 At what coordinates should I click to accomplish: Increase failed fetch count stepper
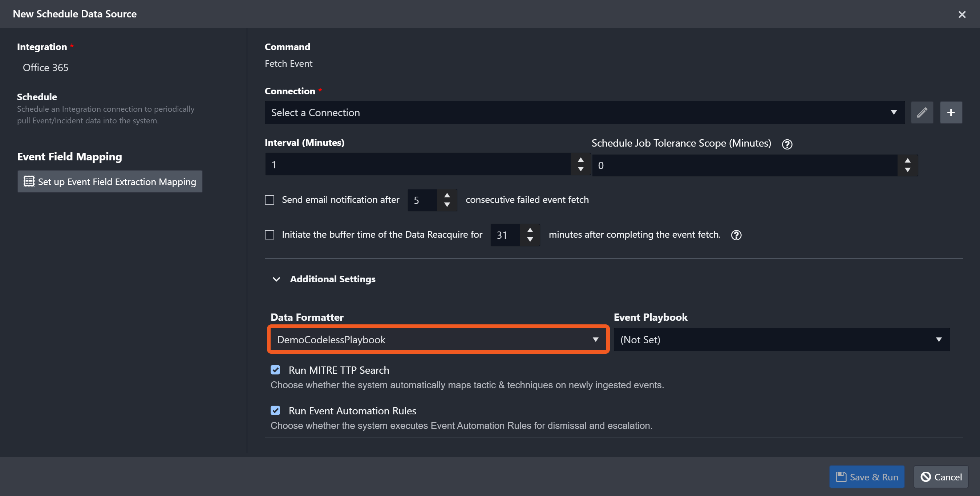point(447,195)
